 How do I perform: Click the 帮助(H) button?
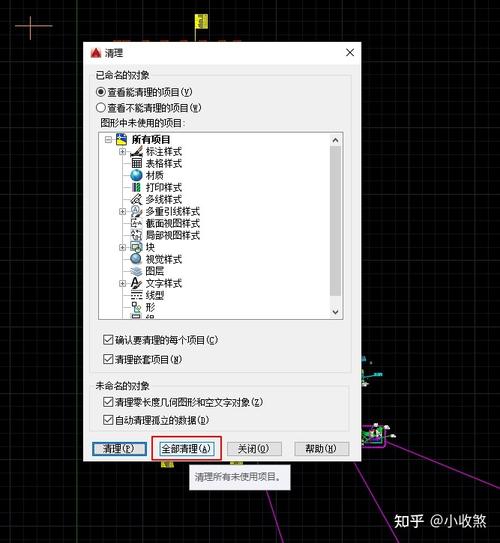pos(321,449)
